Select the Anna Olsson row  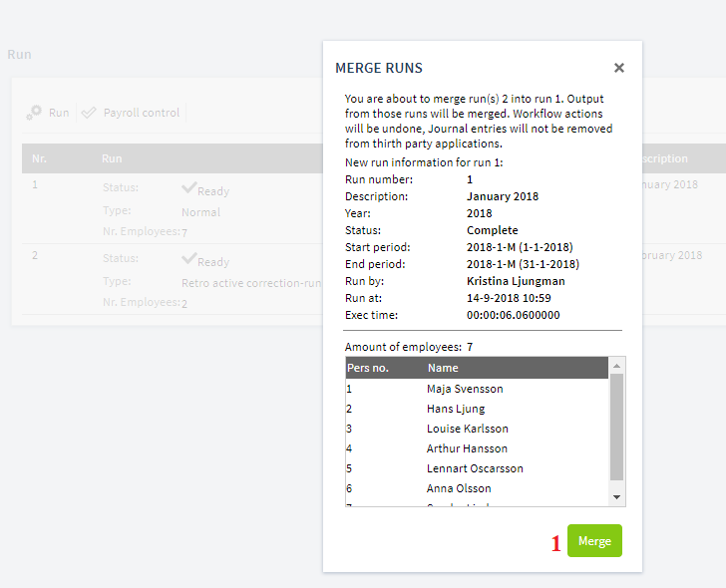tap(477, 488)
